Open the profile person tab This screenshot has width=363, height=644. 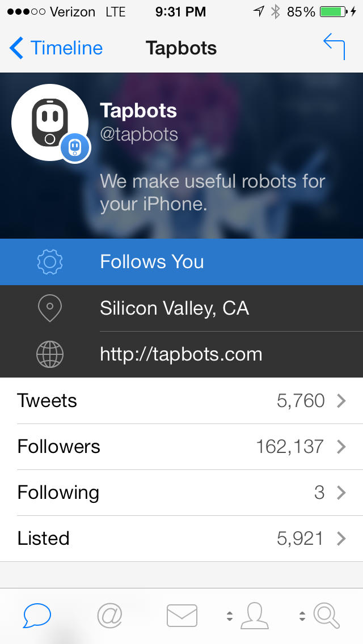(254, 616)
